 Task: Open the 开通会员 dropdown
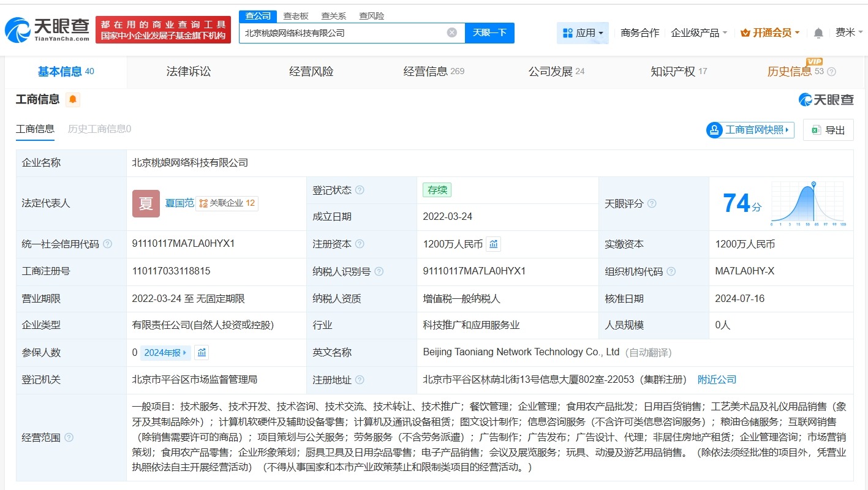tap(769, 32)
